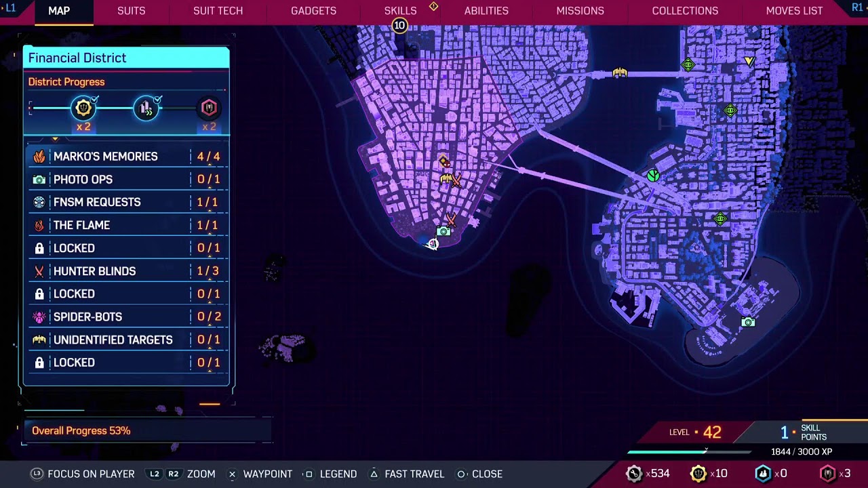Click the L1 previous-tab indicator
The height and width of the screenshot is (488, 868).
pyautogui.click(x=10, y=7)
